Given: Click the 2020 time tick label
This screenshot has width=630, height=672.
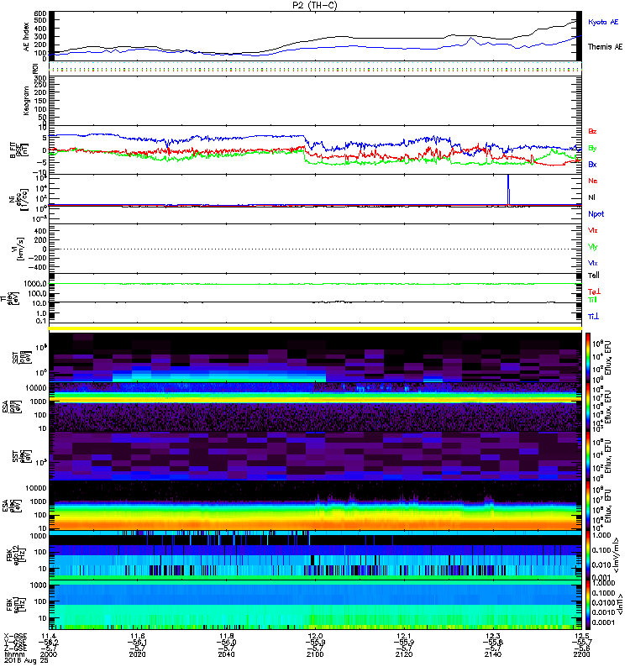Looking at the screenshot, I should pos(137,654).
